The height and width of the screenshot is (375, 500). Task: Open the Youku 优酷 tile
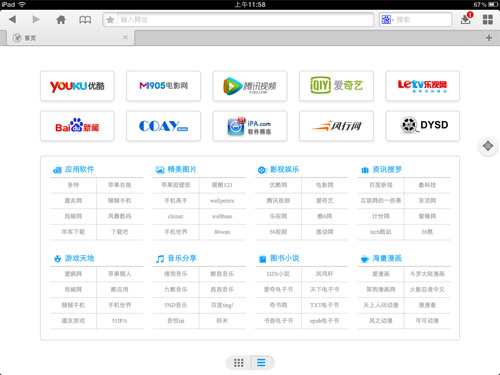pyautogui.click(x=77, y=86)
